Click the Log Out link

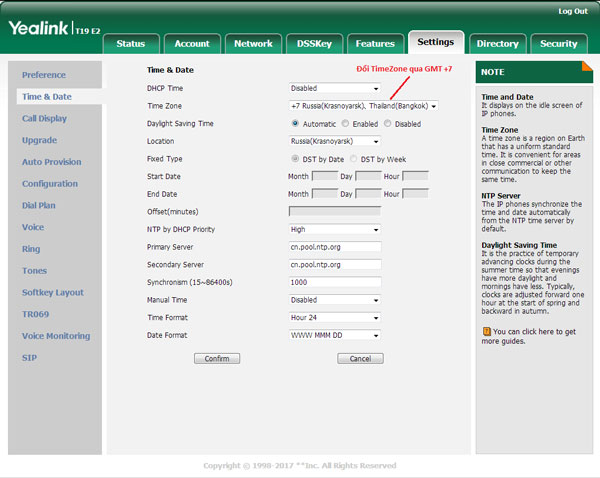click(x=573, y=11)
